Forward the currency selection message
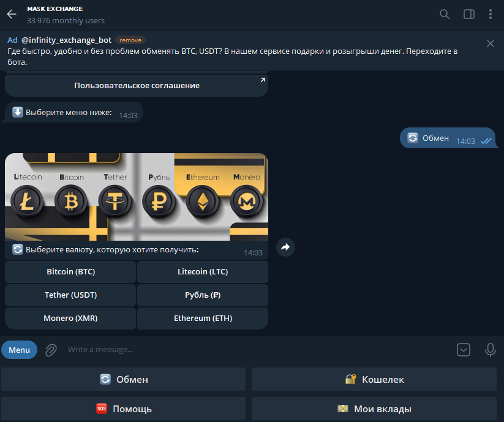 285,247
